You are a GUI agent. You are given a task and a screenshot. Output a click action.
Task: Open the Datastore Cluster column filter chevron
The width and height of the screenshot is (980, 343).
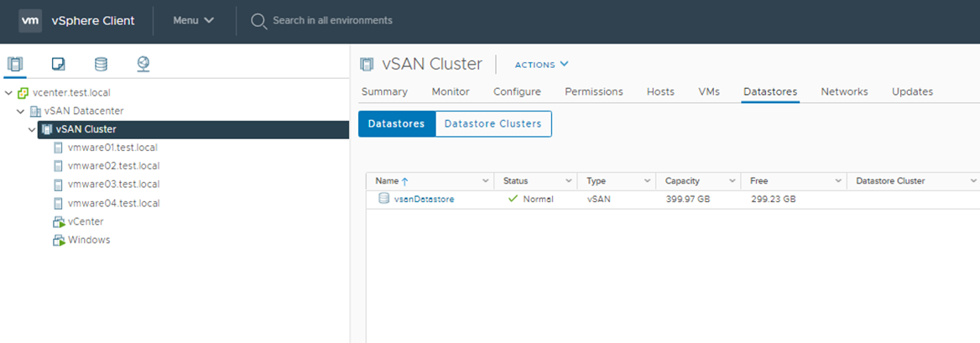[973, 181]
